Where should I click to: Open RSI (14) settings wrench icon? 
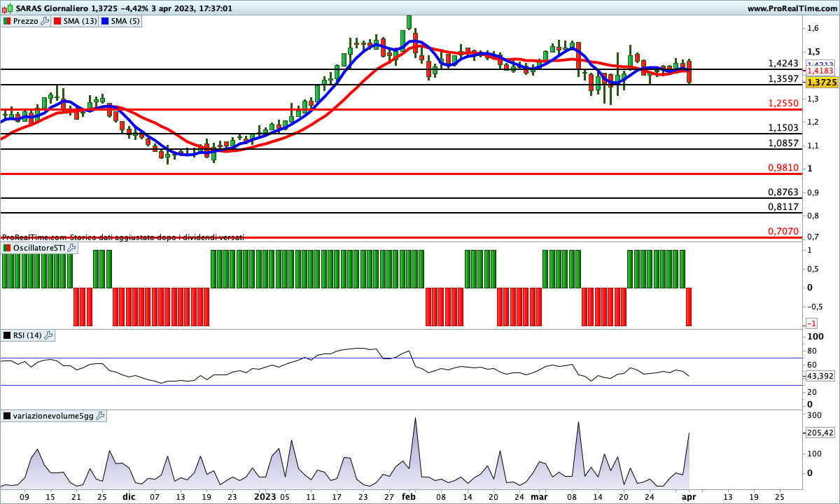(48, 335)
